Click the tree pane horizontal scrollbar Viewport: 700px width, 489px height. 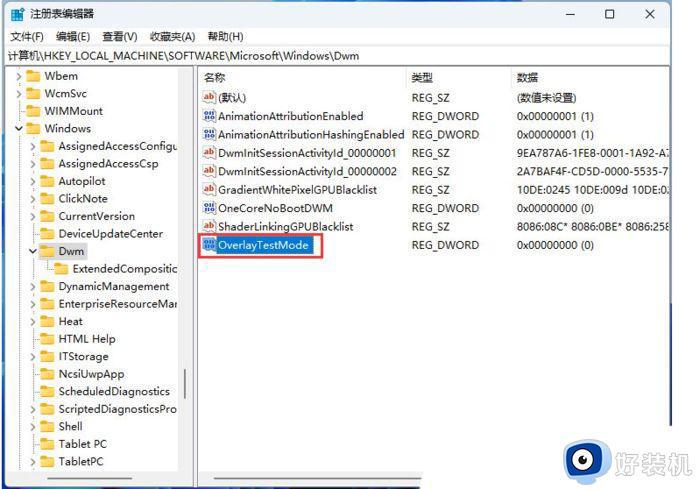[x=90, y=478]
